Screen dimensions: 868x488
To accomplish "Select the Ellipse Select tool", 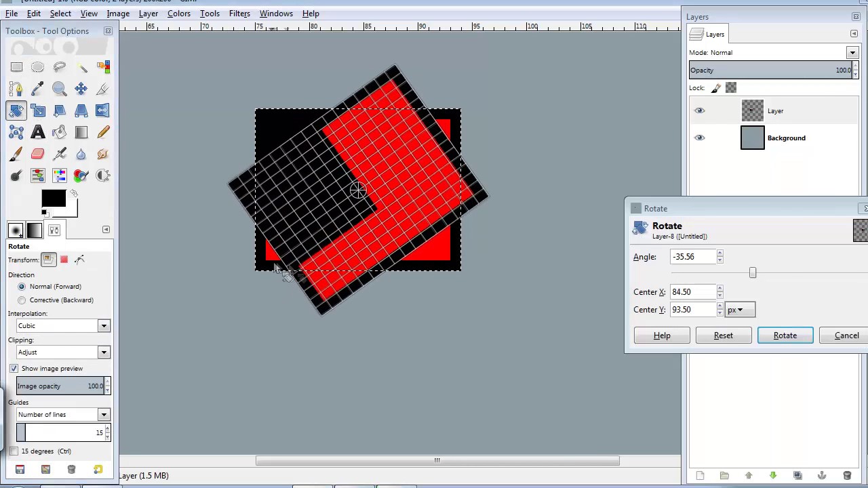I will 38,67.
